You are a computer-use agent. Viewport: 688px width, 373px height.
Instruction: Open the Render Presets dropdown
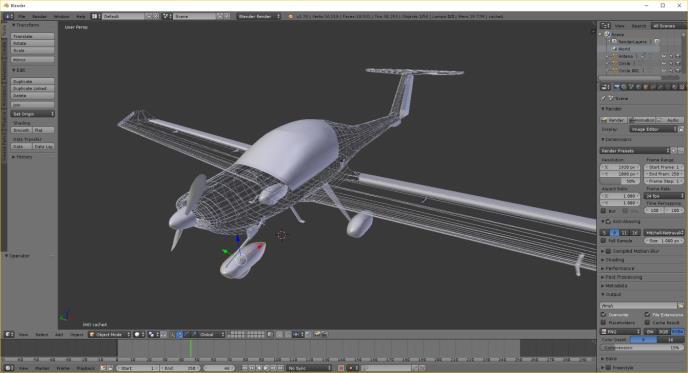[x=635, y=151]
